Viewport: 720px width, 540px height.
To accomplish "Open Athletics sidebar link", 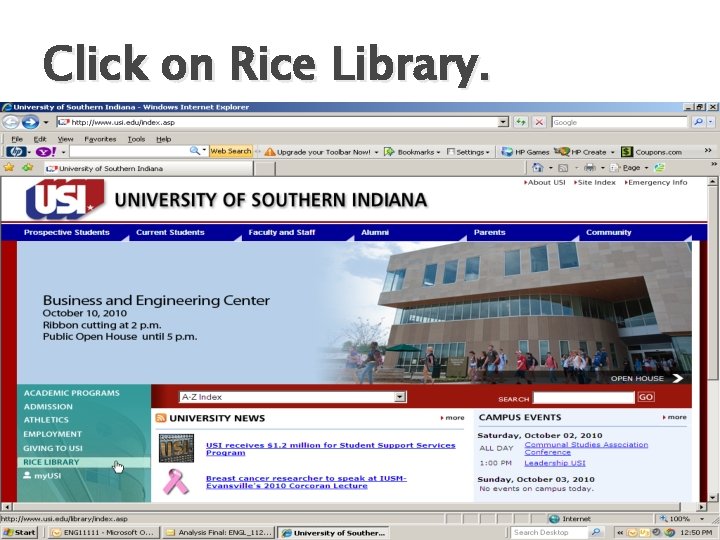I will [x=46, y=420].
